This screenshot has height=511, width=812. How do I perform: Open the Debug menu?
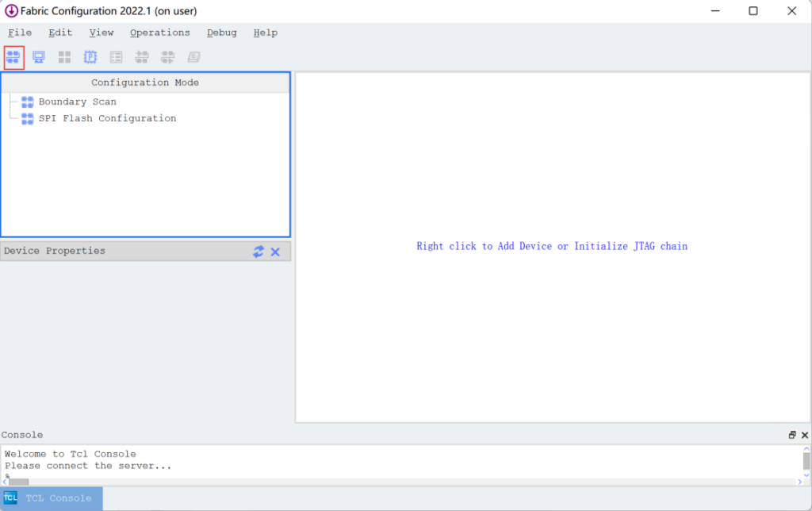tap(221, 33)
